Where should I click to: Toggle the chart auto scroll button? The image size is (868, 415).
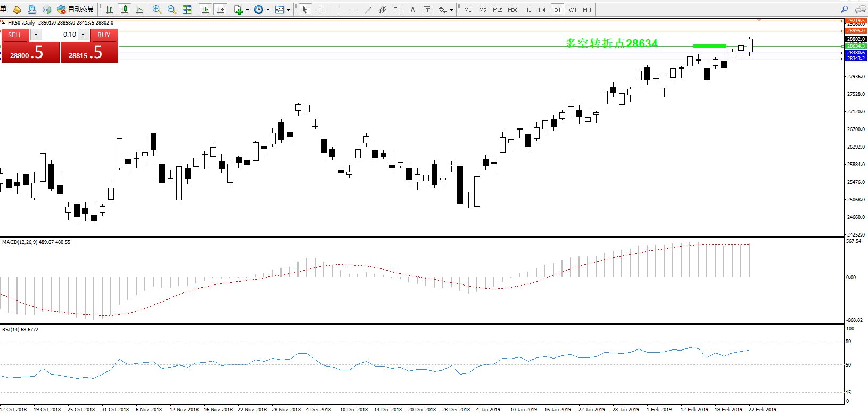(205, 10)
